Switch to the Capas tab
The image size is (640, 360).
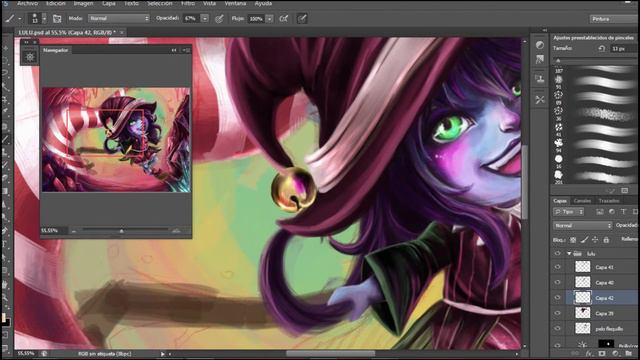[x=560, y=201]
